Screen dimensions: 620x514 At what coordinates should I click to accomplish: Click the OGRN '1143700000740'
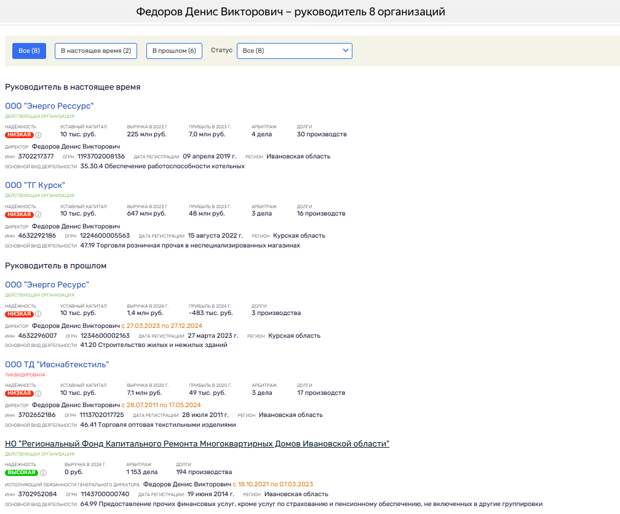[x=105, y=494]
